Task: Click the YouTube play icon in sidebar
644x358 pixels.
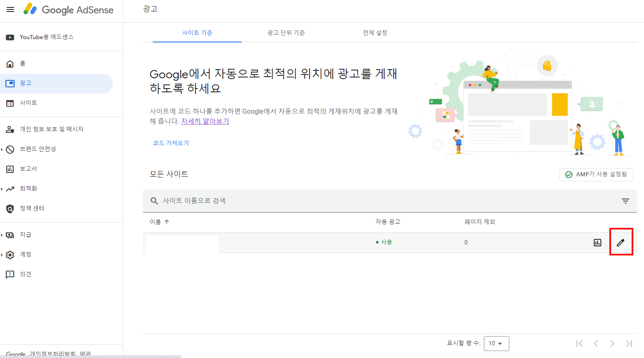Action: 10,37
